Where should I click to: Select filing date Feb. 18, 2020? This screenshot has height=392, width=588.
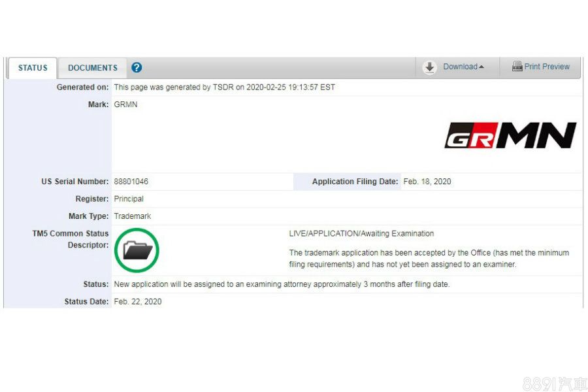click(427, 182)
